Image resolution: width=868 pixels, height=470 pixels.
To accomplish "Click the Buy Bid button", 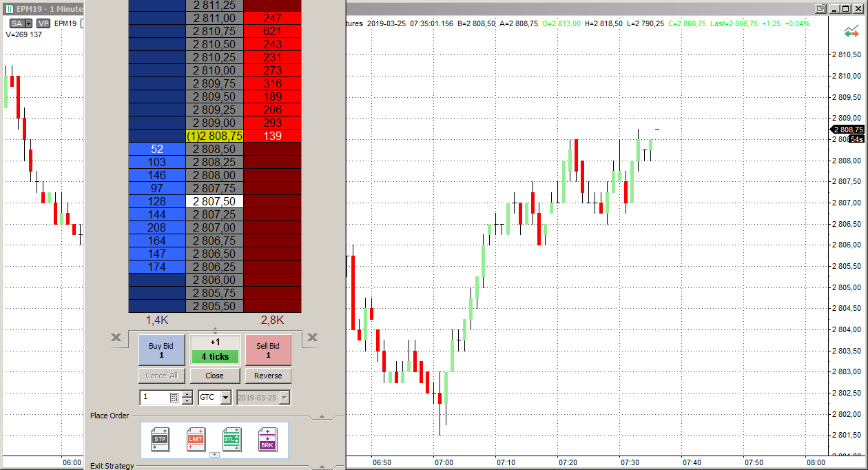I will point(161,350).
